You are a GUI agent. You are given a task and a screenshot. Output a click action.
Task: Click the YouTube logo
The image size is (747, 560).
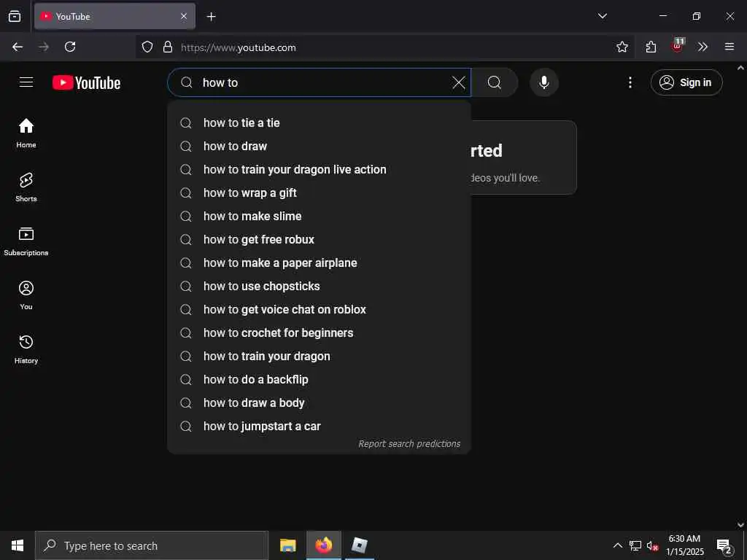(x=86, y=82)
